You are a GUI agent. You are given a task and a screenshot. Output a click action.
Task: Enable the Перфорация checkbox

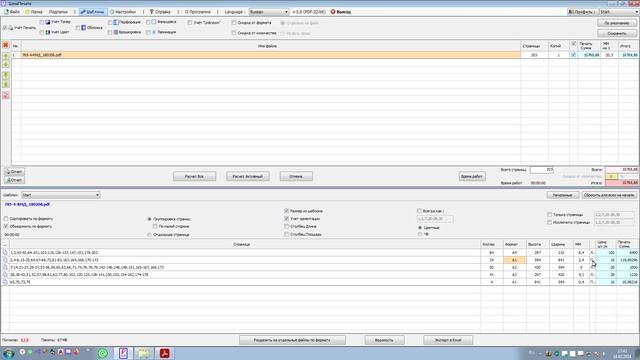click(x=110, y=22)
